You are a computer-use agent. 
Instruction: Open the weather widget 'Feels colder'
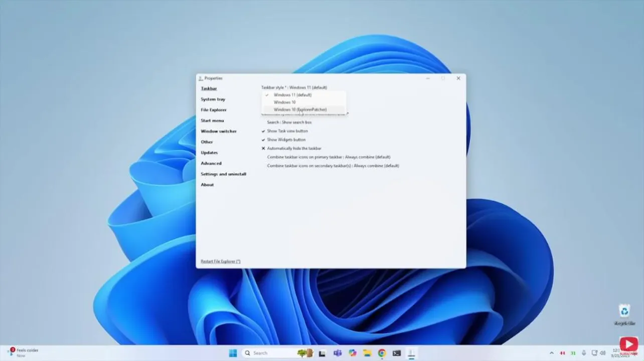coord(23,352)
